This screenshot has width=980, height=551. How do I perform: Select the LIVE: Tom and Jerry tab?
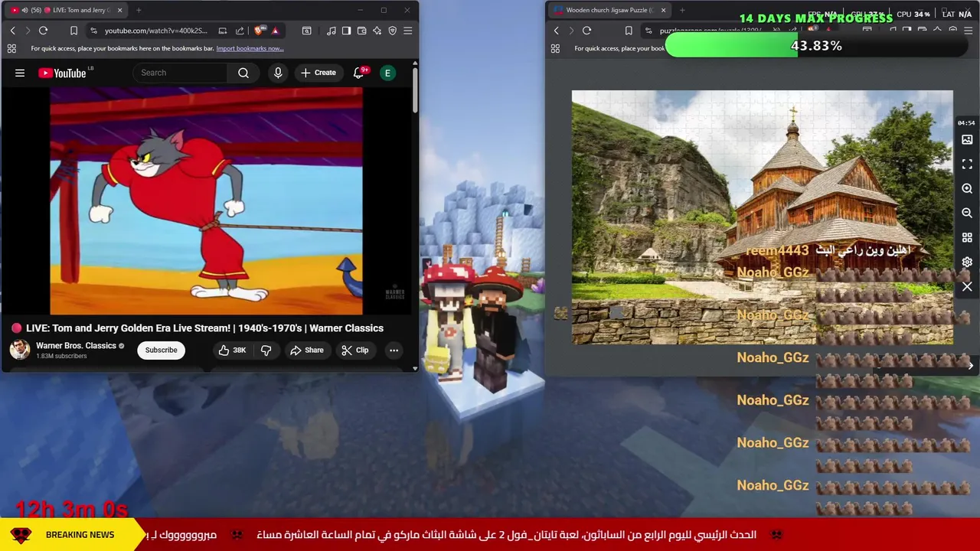coord(67,10)
